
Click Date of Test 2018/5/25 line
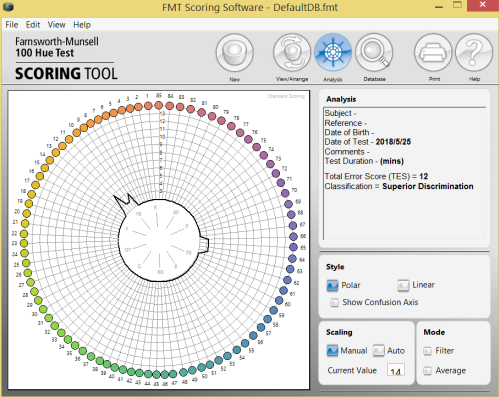[x=368, y=142]
